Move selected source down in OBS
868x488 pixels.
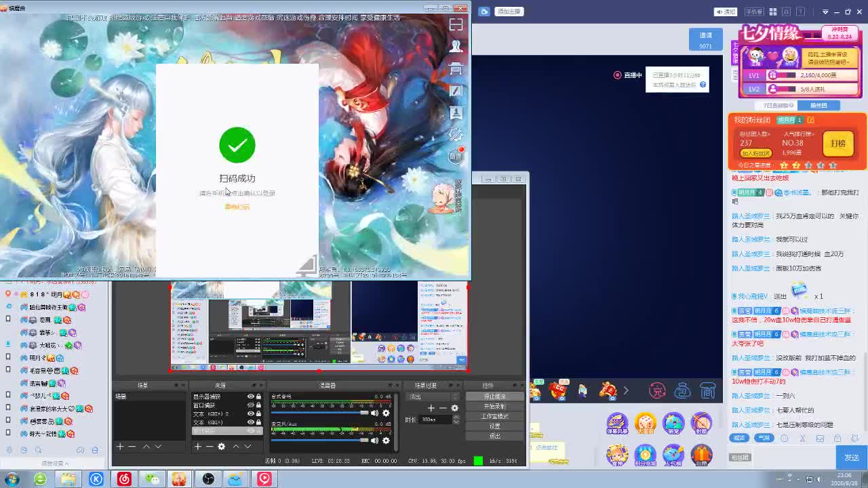click(x=248, y=446)
